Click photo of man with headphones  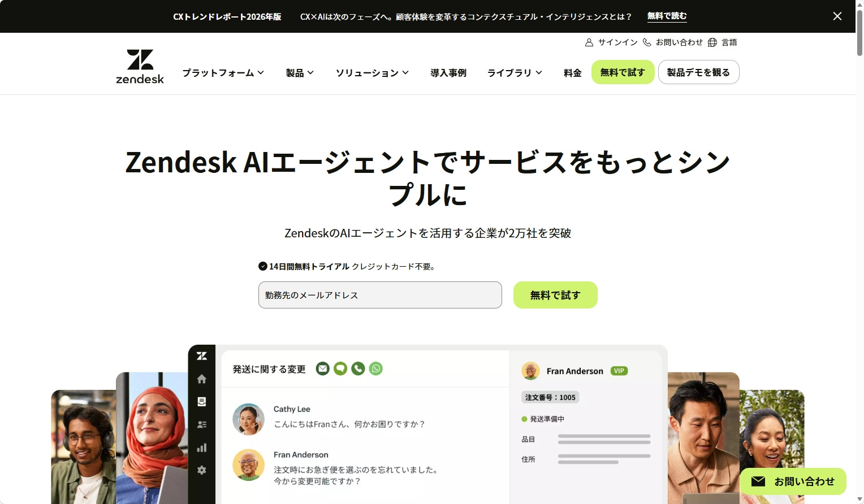pos(83,447)
